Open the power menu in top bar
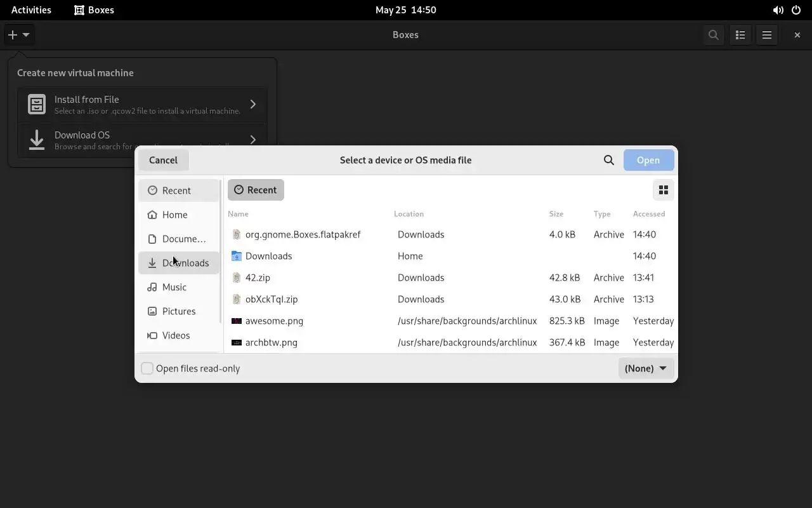The height and width of the screenshot is (508, 812). pos(796,10)
